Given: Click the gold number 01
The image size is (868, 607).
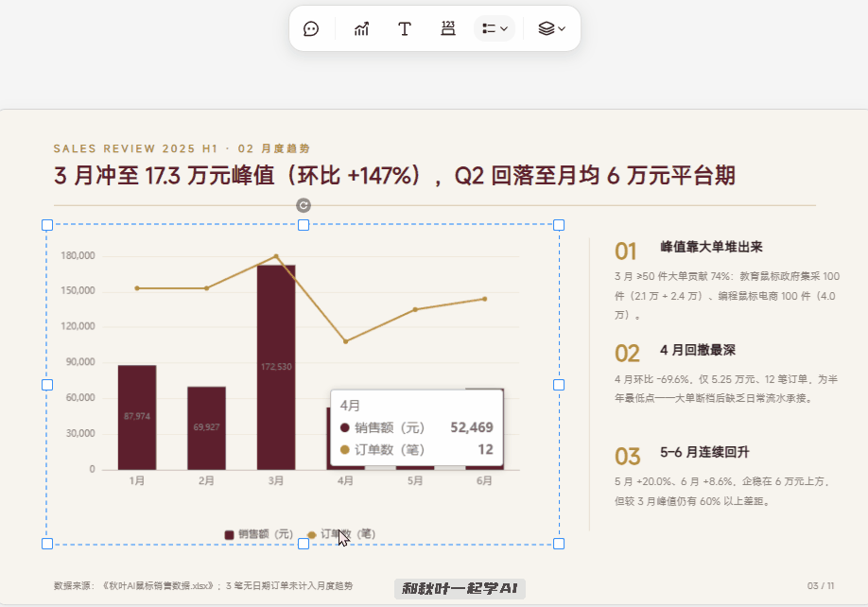Looking at the screenshot, I should pos(626,251).
